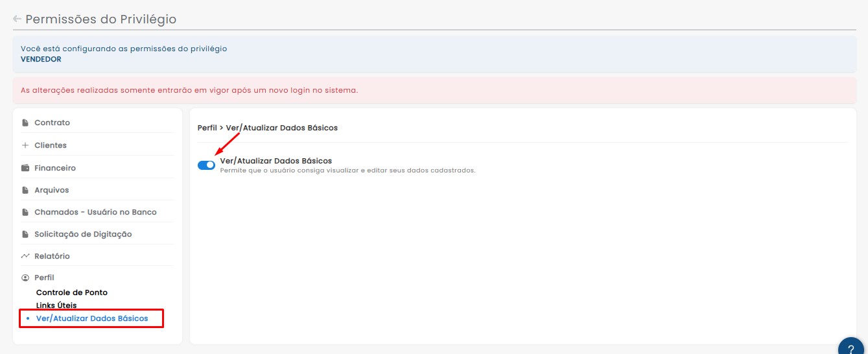
Task: Select Links Úteis under Perfil
Action: [56, 305]
